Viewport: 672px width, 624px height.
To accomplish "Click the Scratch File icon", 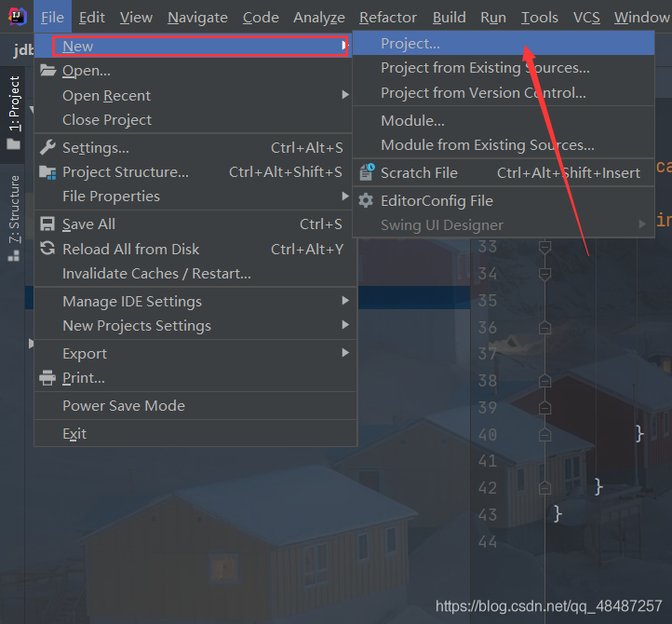I will click(367, 172).
